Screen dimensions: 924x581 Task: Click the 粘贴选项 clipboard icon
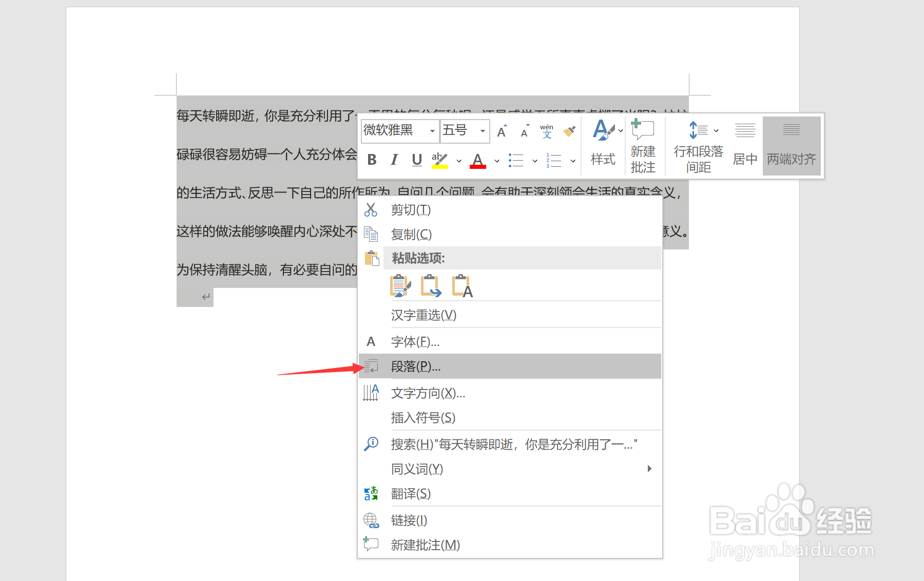pyautogui.click(x=372, y=258)
